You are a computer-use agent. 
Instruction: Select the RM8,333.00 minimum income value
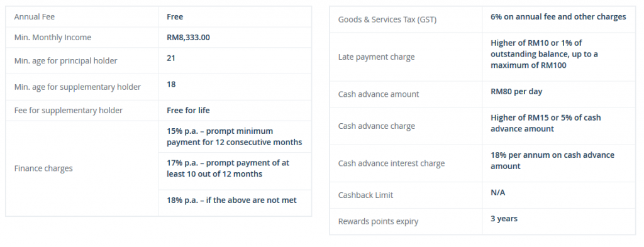pyautogui.click(x=188, y=37)
